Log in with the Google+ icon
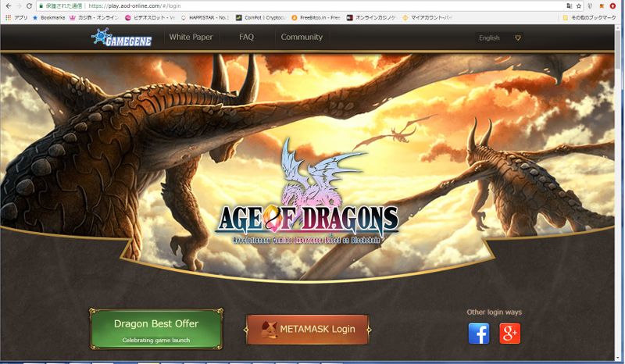The image size is (625, 364). coord(509,334)
